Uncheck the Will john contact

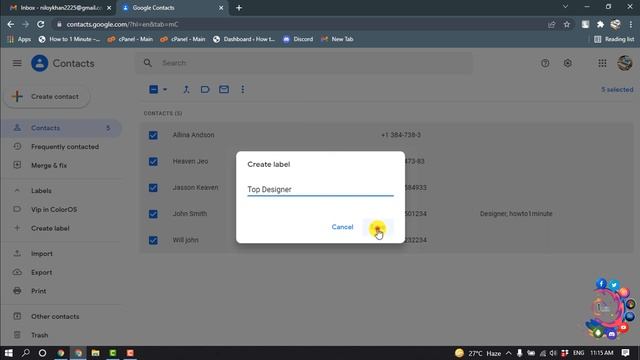pos(153,240)
